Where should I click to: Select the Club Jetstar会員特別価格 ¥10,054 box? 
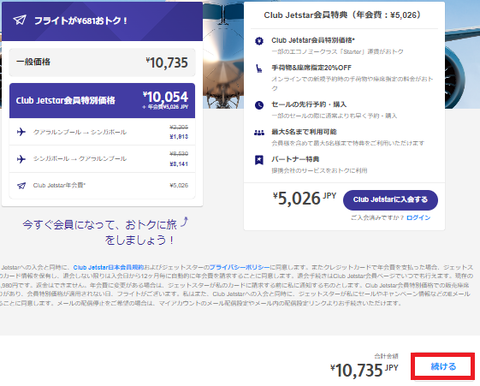pos(102,100)
